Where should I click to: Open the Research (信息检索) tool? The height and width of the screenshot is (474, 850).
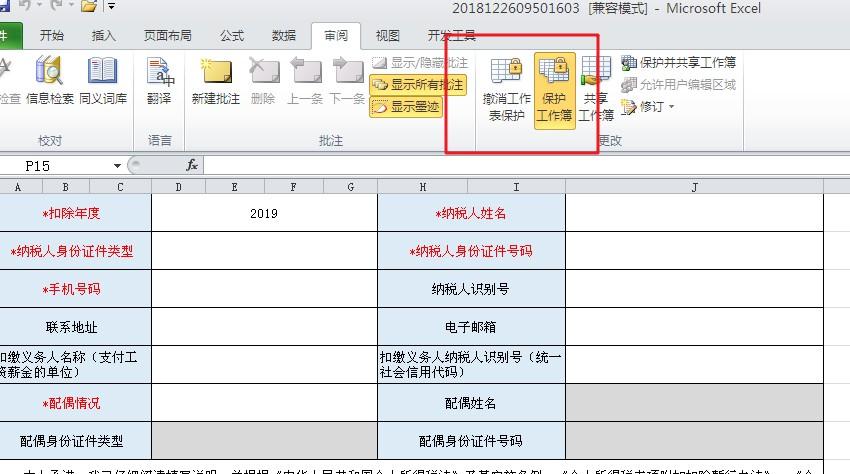(x=49, y=80)
